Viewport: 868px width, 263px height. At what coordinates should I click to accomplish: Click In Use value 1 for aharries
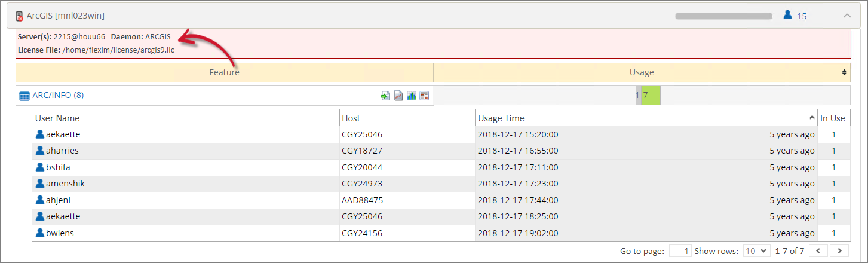point(834,151)
